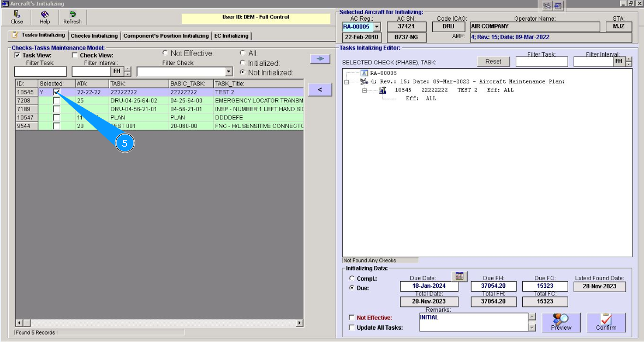Click the Reset button
This screenshot has width=644, height=345.
tap(493, 62)
